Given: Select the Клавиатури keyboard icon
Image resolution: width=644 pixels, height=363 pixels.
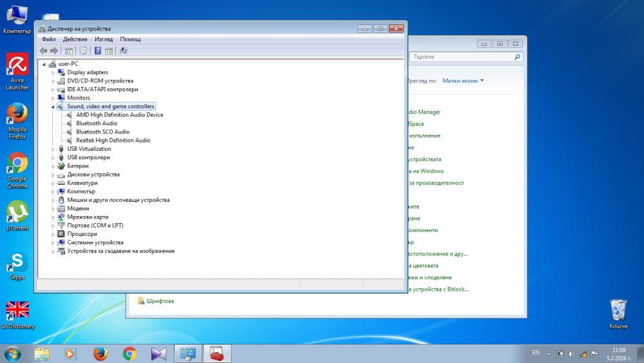Looking at the screenshot, I should (61, 183).
